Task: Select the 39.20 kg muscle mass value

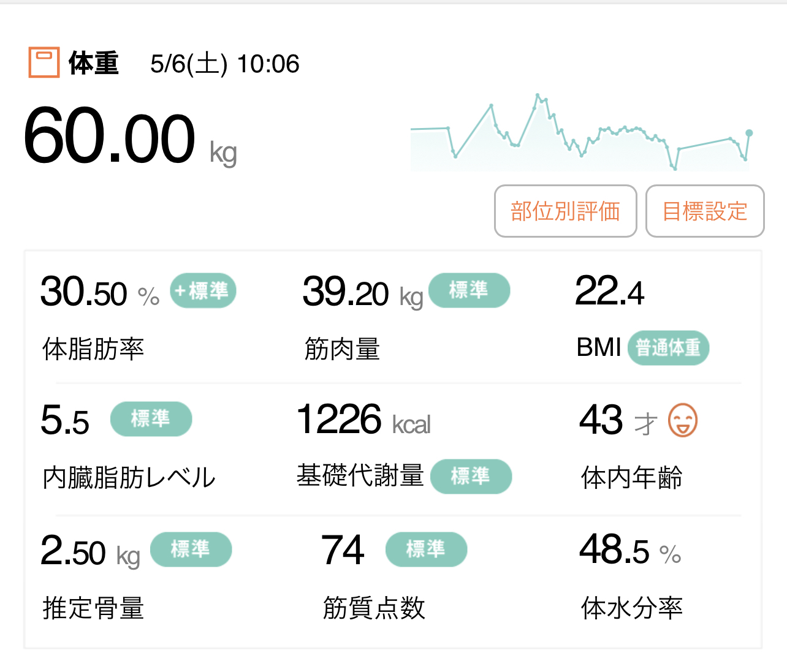Action: (362, 292)
